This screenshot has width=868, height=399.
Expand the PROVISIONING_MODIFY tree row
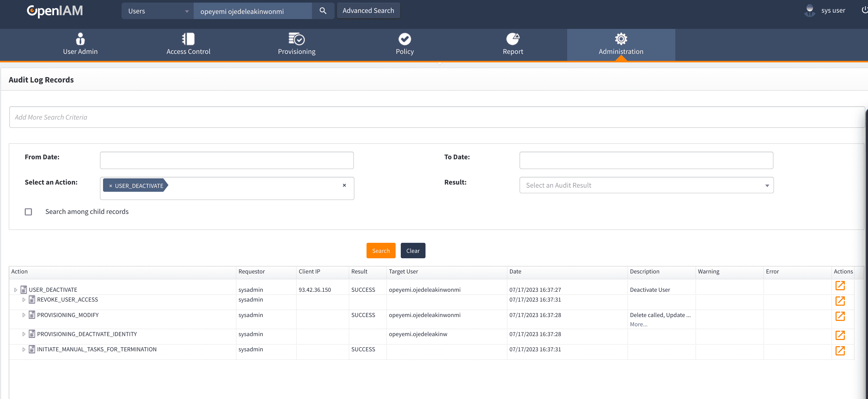pyautogui.click(x=24, y=315)
